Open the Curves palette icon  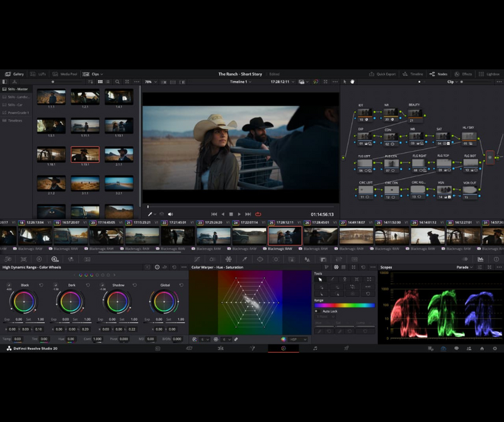point(197,259)
